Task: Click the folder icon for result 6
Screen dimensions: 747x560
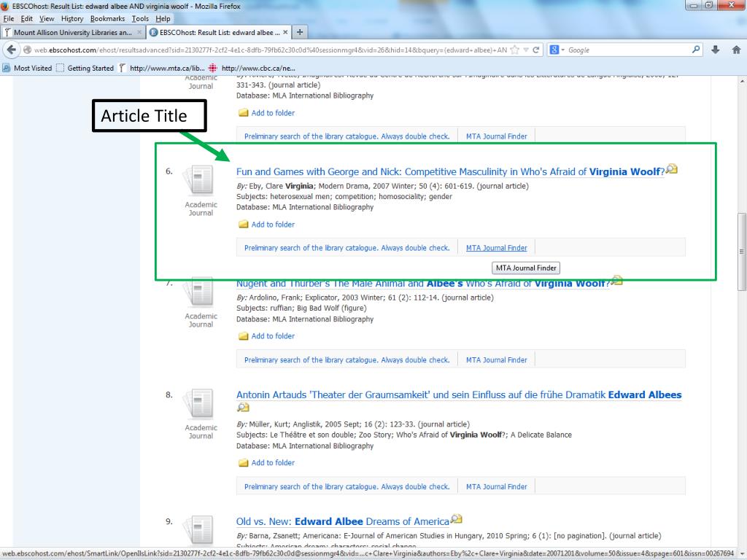Action: click(x=243, y=225)
